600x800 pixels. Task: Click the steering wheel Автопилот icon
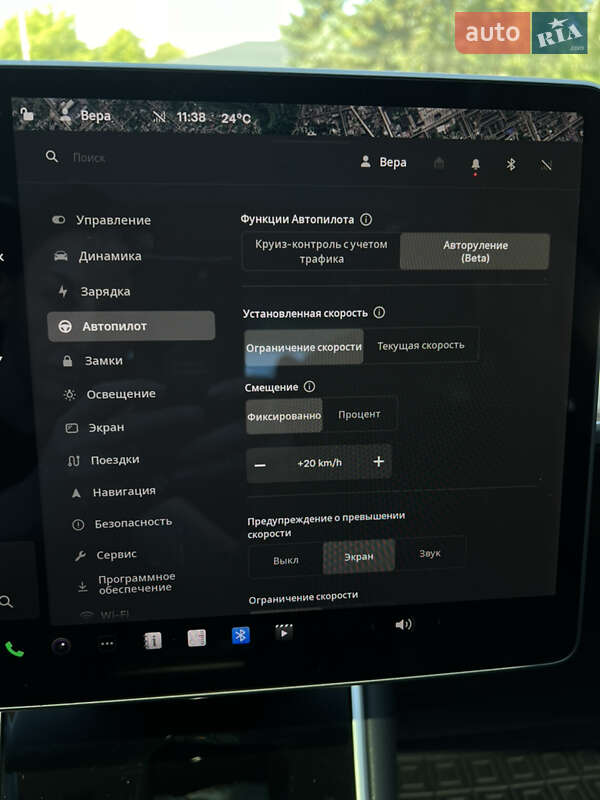[65, 327]
